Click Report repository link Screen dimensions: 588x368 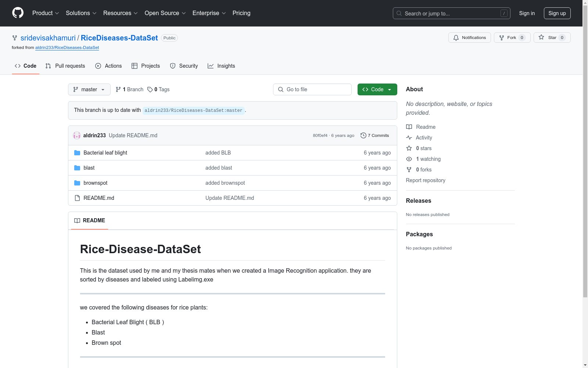tap(426, 180)
